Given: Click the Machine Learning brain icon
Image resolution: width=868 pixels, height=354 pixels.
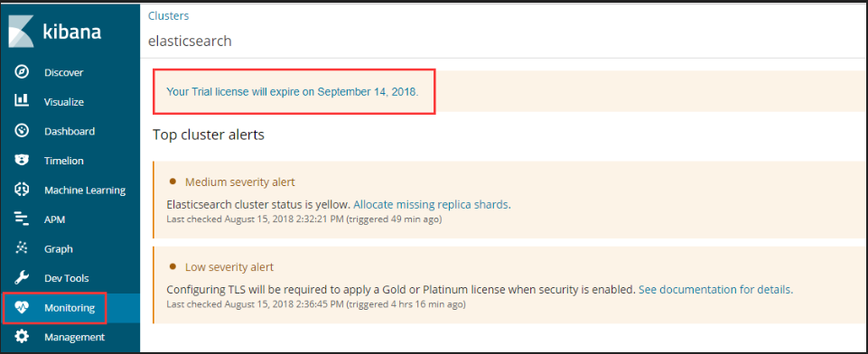Looking at the screenshot, I should click(22, 190).
